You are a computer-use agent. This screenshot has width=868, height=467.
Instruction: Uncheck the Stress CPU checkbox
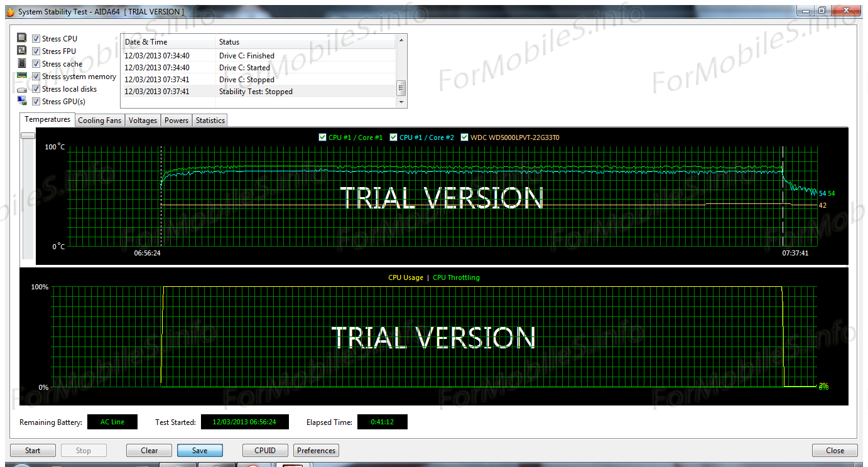coord(36,39)
